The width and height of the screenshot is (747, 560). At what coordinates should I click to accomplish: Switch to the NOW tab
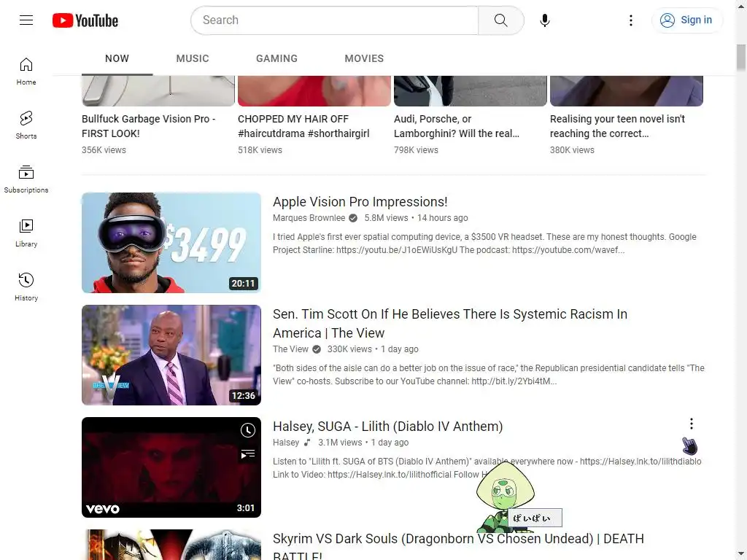click(117, 58)
